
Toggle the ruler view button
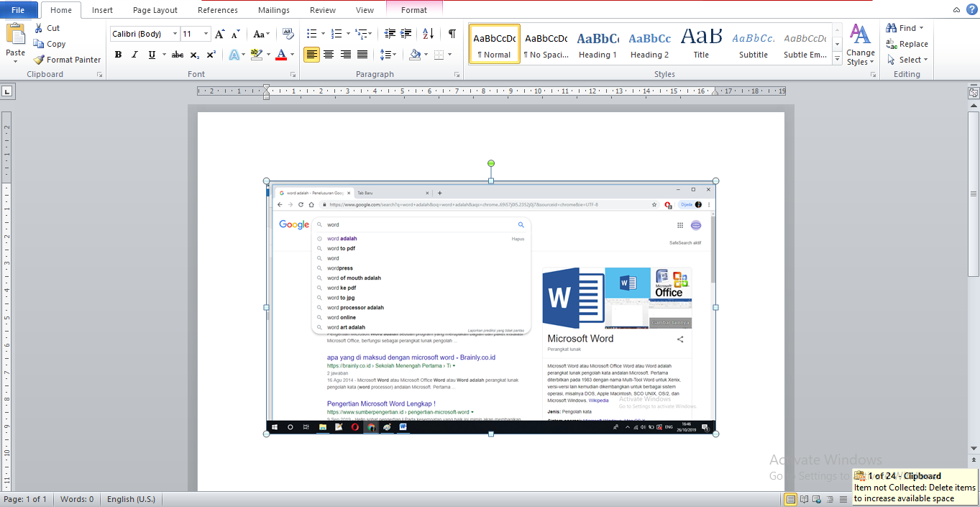coord(974,92)
